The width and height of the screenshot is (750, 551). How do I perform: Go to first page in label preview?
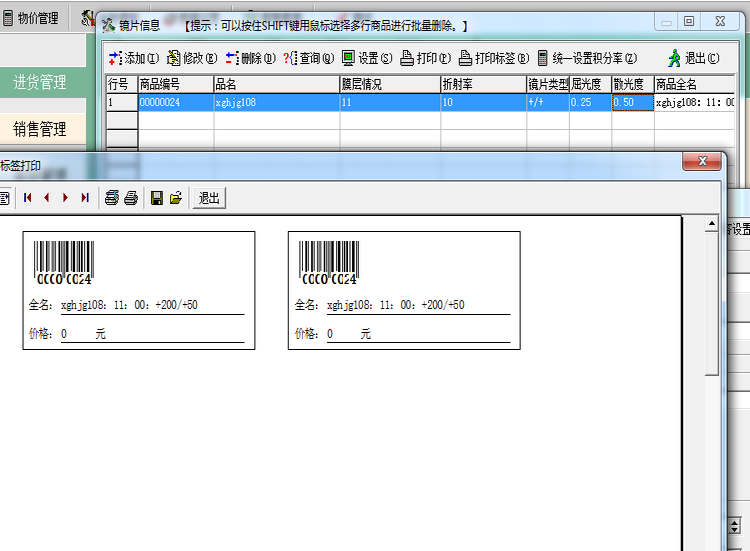pyautogui.click(x=28, y=198)
